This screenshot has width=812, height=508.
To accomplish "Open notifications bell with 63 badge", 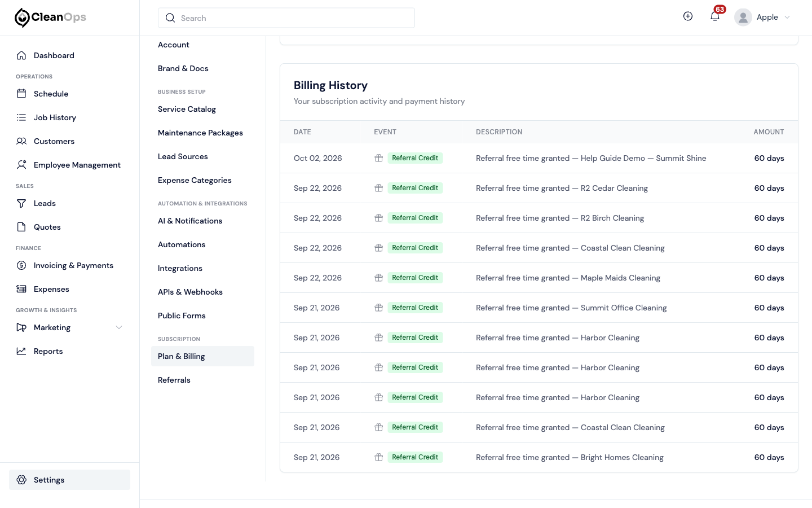I will pos(715,16).
